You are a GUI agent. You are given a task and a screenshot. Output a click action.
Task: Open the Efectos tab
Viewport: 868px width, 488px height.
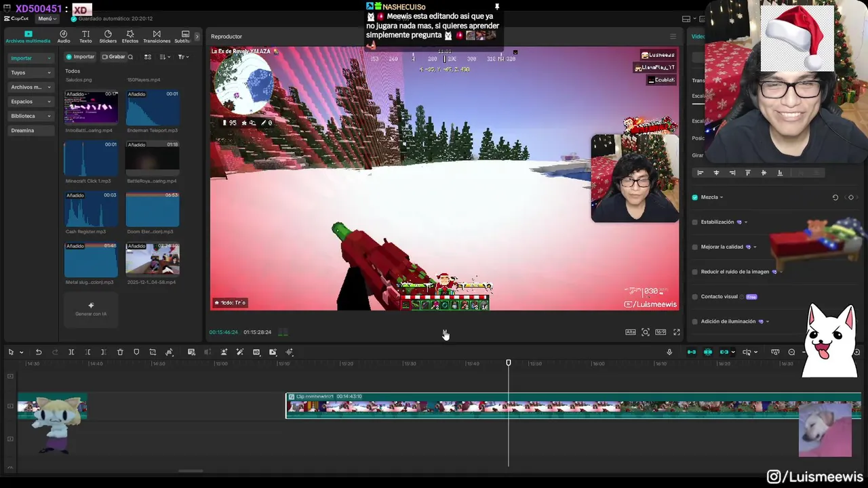click(x=130, y=37)
